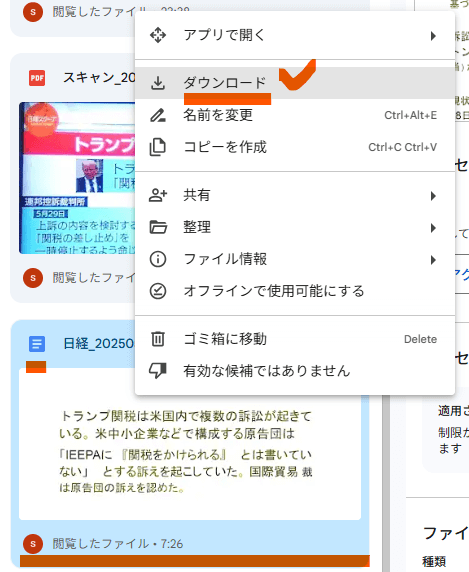Image resolution: width=469 pixels, height=572 pixels.
Task: Expand the 'アプリで開く' submenu arrow
Action: click(x=433, y=36)
